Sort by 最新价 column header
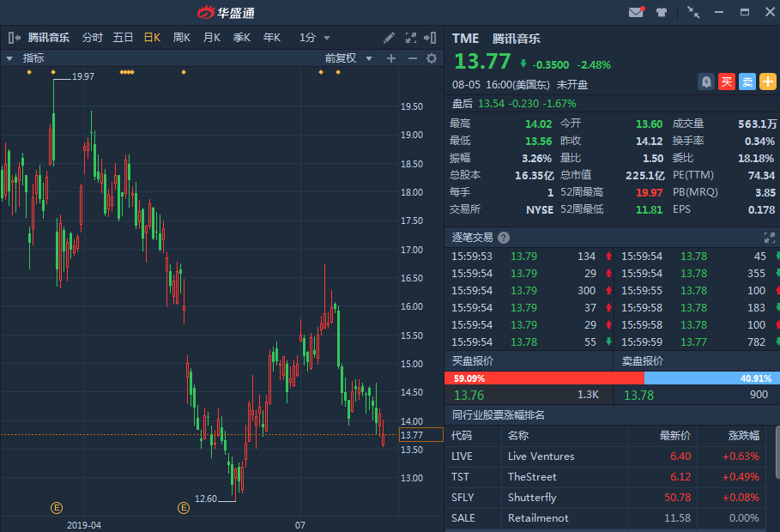The width and height of the screenshot is (780, 532). pos(674,436)
